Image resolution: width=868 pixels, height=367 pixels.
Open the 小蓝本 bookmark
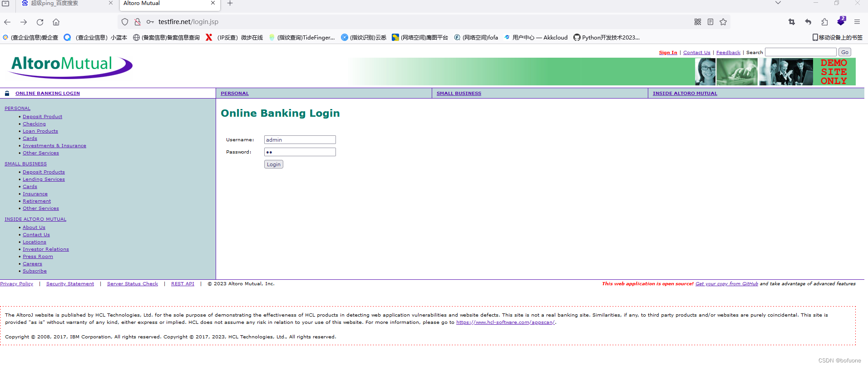(x=95, y=38)
